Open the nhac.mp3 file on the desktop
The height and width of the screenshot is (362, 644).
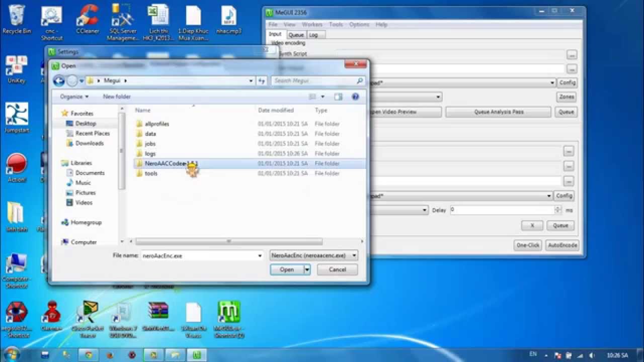(228, 19)
